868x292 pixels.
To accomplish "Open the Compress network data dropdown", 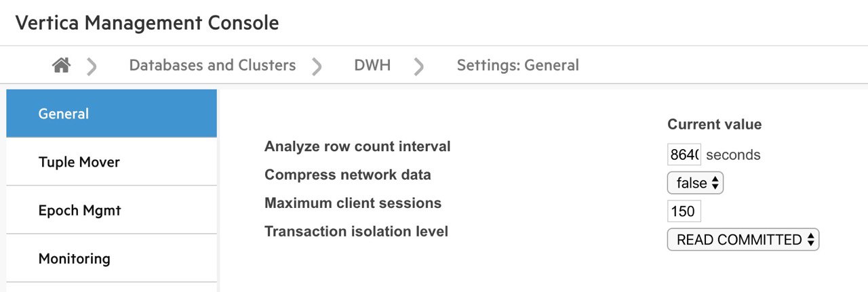I will coord(695,183).
